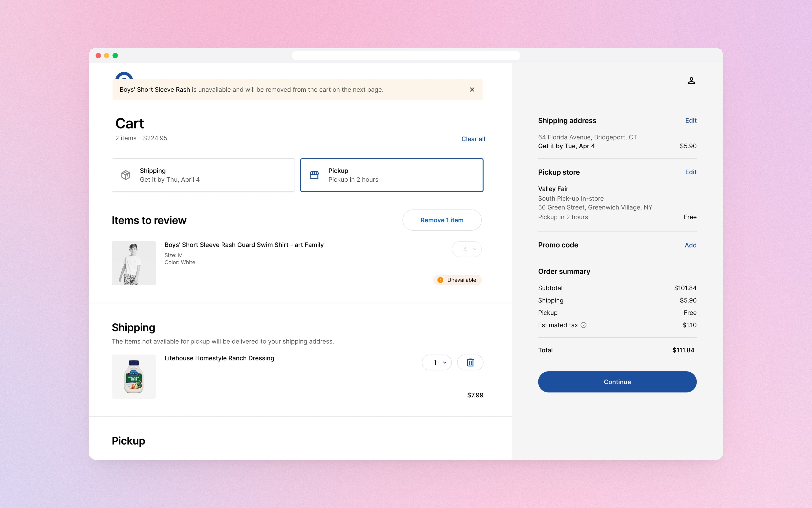Viewport: 812px width, 508px height.
Task: Dismiss the unavailable item notification banner
Action: (x=472, y=89)
